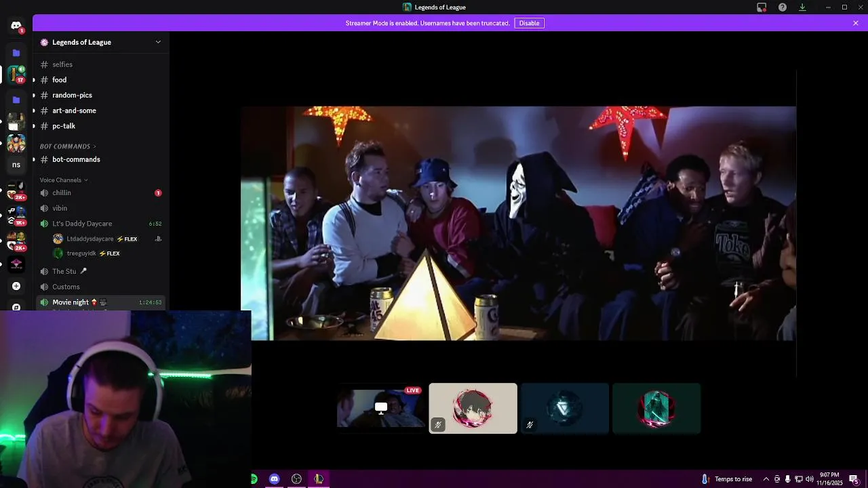The height and width of the screenshot is (488, 868).
Task: Click PlayStation icon beside Ltdaddysdaycare
Action: (x=158, y=239)
